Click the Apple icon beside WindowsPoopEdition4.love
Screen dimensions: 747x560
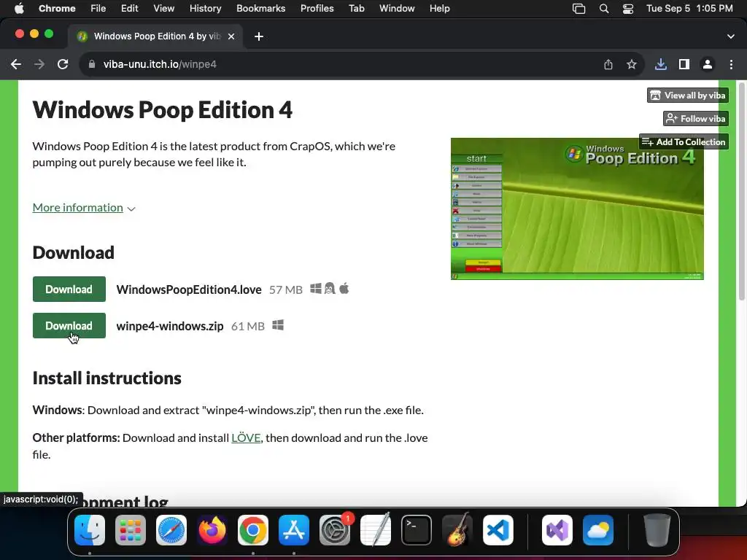344,289
